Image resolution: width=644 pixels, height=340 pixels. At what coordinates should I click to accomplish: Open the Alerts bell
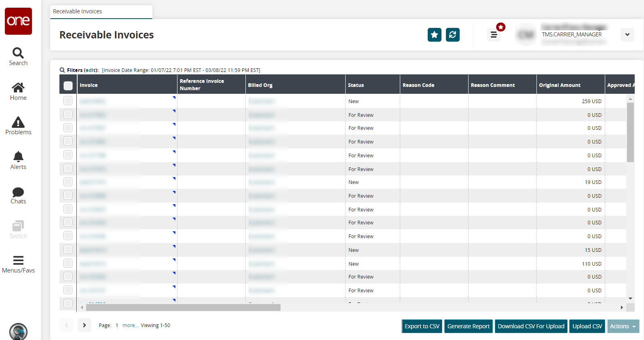[x=18, y=160]
